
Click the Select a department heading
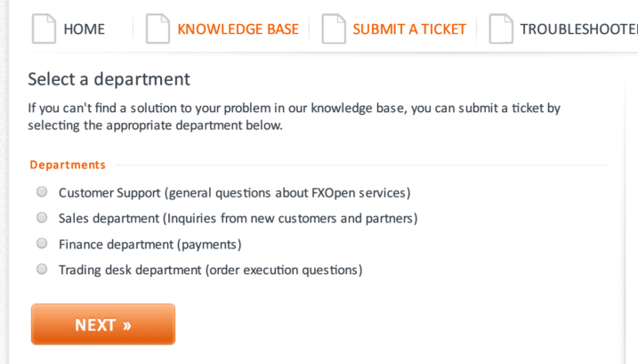tap(109, 79)
